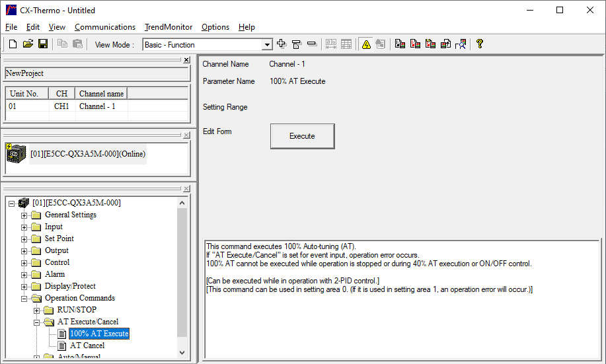Select the 100% AT Execute parameter

pos(99,334)
